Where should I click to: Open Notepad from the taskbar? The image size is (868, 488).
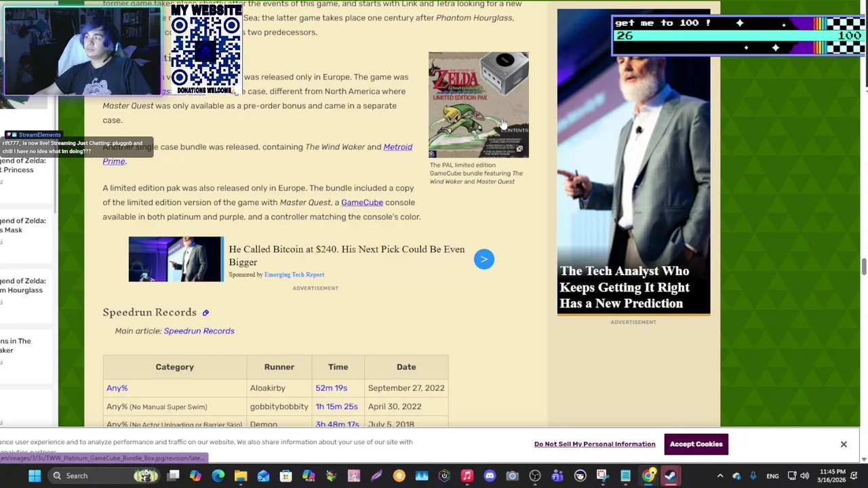point(625,476)
